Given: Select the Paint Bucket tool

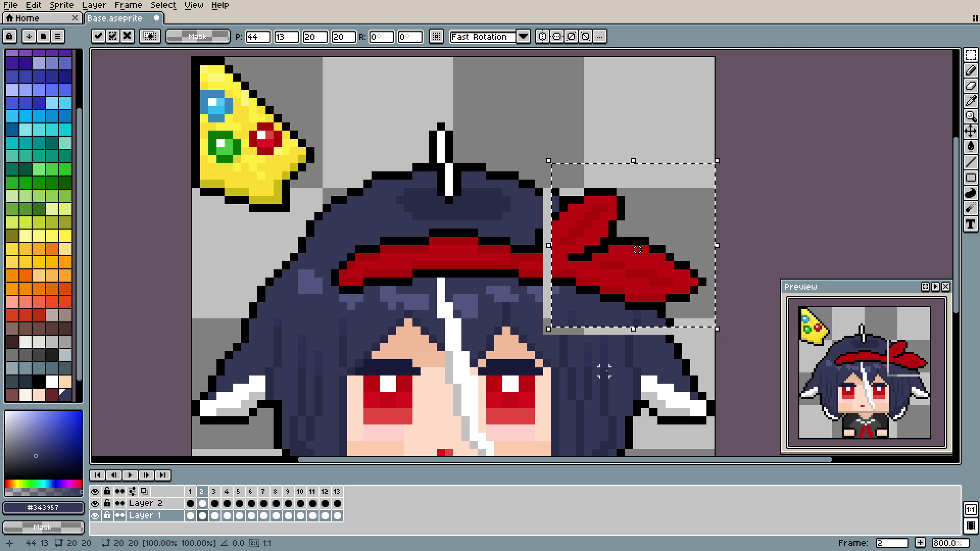Looking at the screenshot, I should coord(970,147).
